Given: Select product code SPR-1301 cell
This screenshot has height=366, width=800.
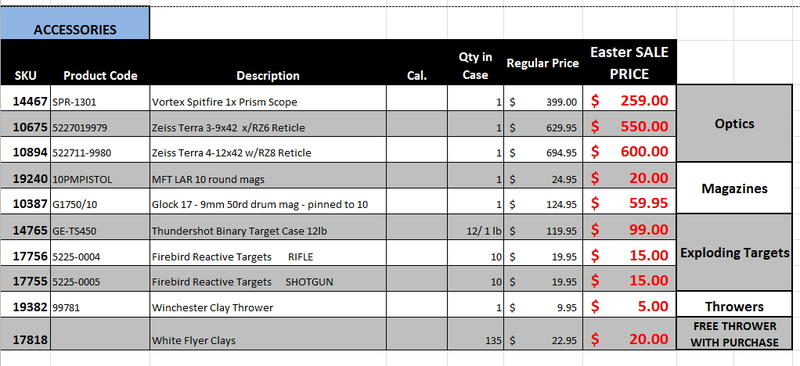Looking at the screenshot, I should click(x=100, y=99).
